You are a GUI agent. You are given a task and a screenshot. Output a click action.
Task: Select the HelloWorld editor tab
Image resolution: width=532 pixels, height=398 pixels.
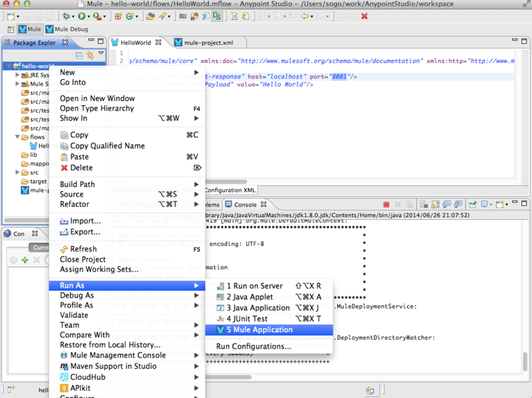tap(136, 43)
